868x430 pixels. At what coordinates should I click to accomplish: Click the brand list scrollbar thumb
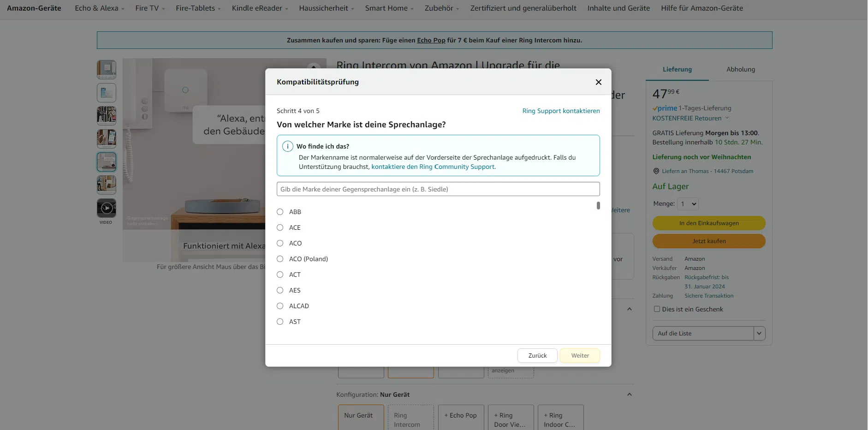point(598,205)
